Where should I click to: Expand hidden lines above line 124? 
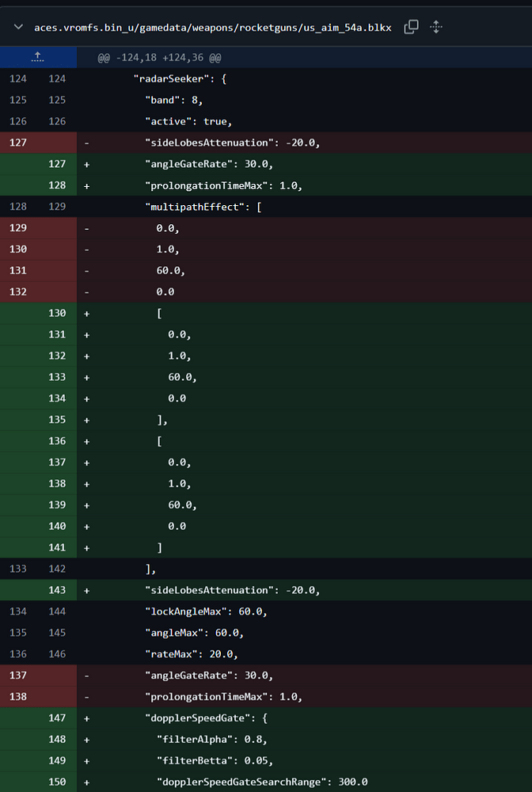point(38,57)
